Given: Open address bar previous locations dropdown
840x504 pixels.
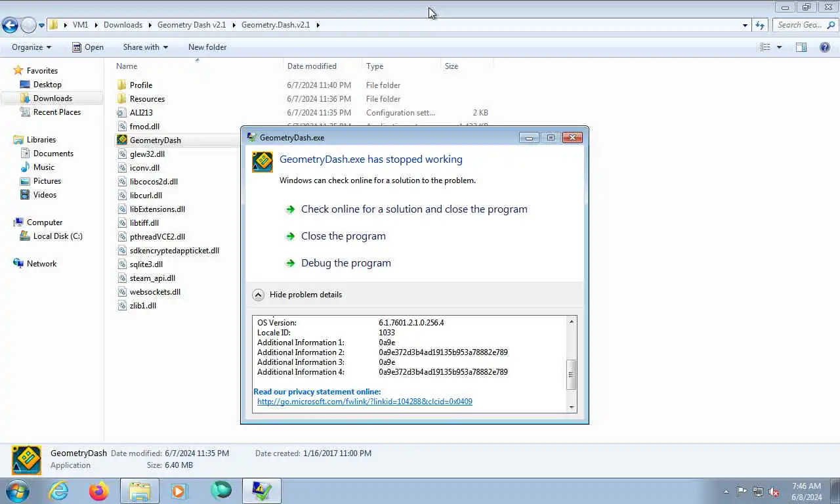Looking at the screenshot, I should (745, 25).
